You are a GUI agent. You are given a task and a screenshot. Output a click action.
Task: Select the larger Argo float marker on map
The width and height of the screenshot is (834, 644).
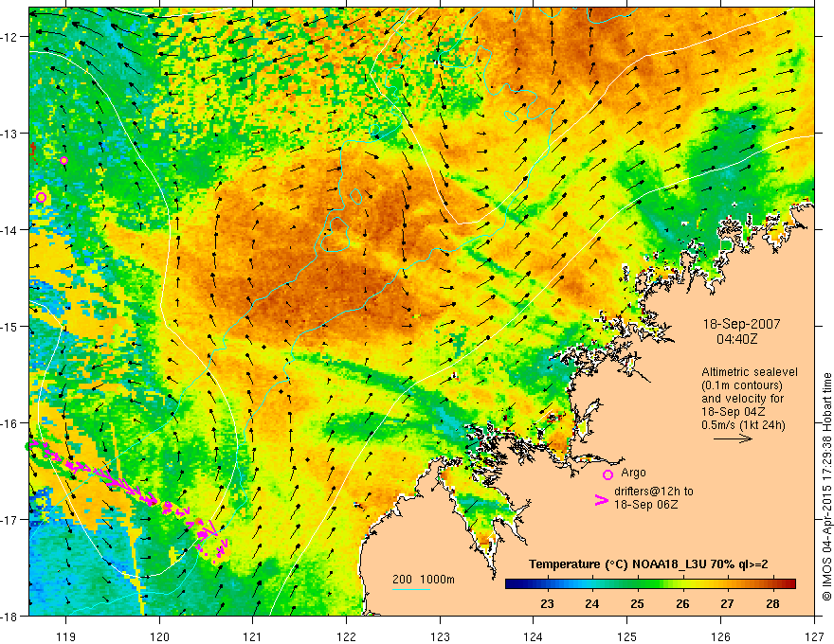41,198
